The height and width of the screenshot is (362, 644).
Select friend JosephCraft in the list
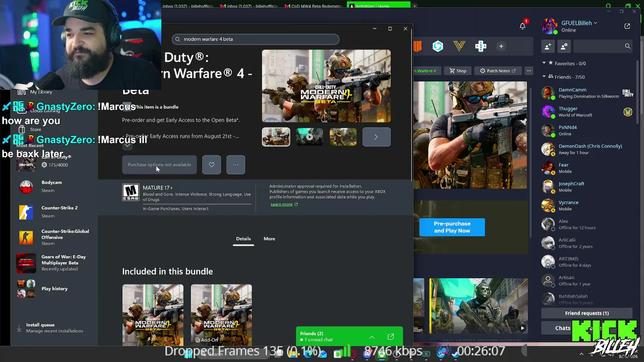587,187
